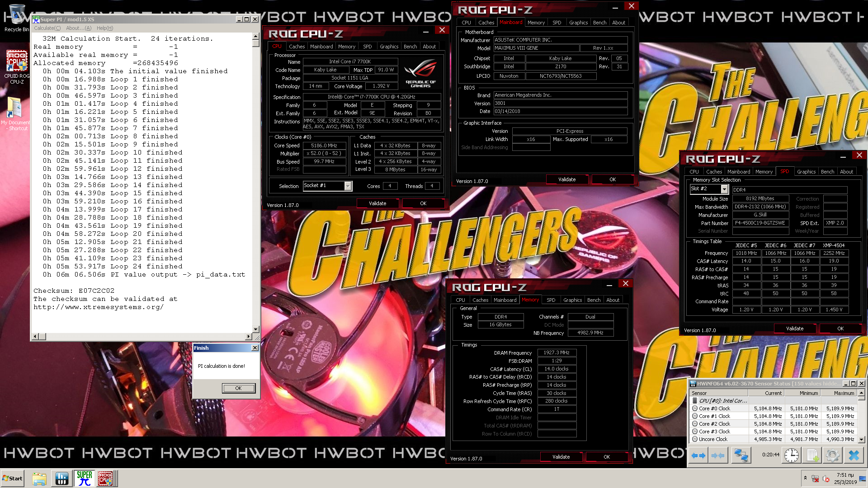Open About menu in Super PI
Screen dimensions: 868x488
(79, 28)
